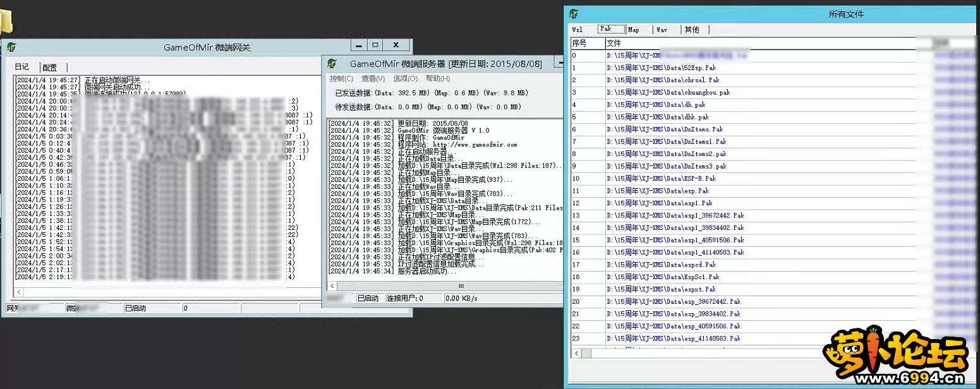Select the esp.Pak file row
The height and width of the screenshot is (389, 980).
[742, 191]
